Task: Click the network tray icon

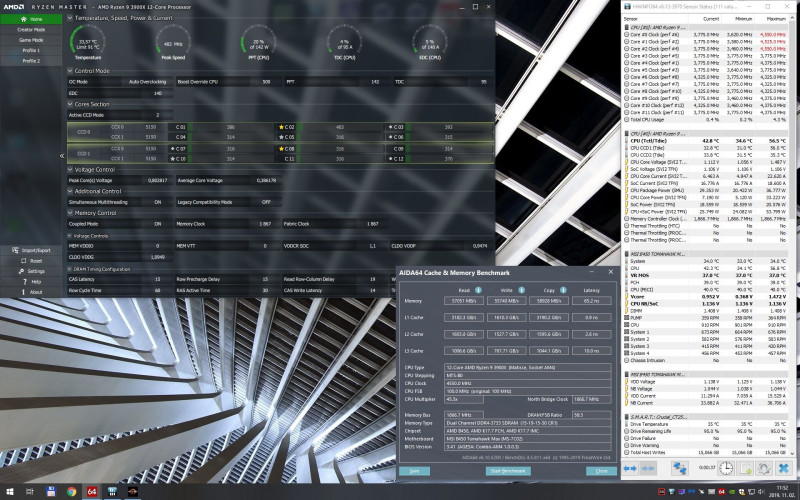Action: coord(752,492)
